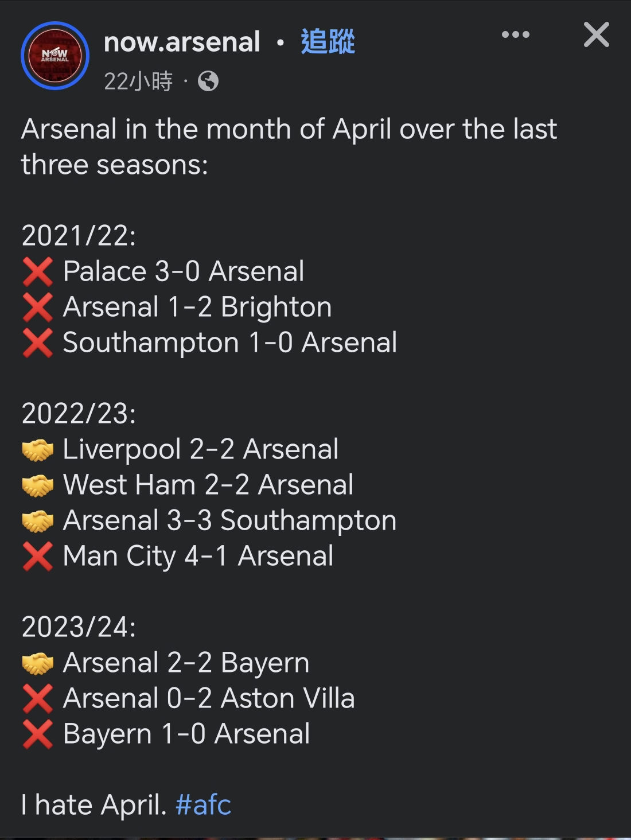Click the "I hate April." text
Screen dimensions: 631x840
click(x=94, y=804)
